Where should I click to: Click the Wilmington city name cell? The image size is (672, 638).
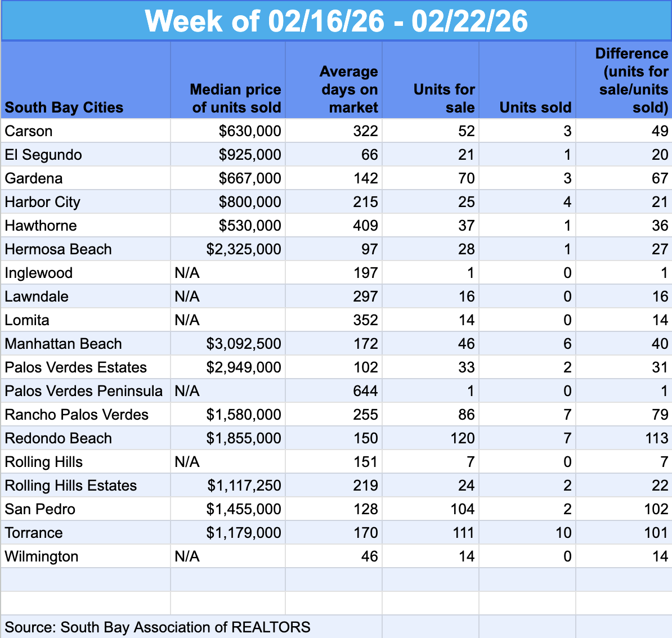(x=42, y=556)
